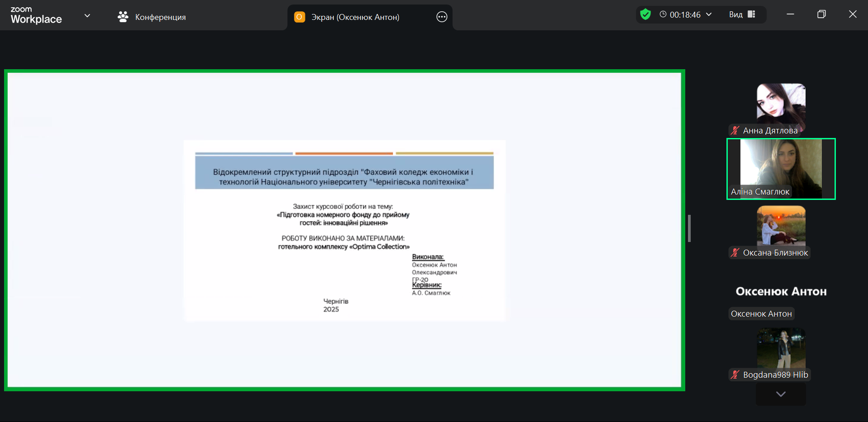Click the panel resize handle beside shared screen
This screenshot has height=422, width=868.
(x=689, y=228)
